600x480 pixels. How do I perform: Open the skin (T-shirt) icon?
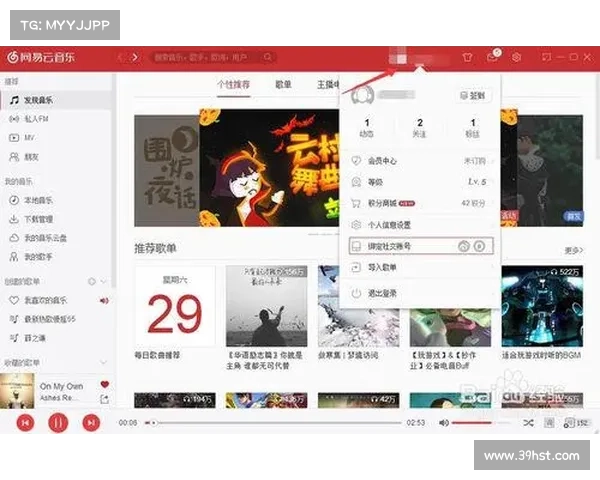point(466,58)
